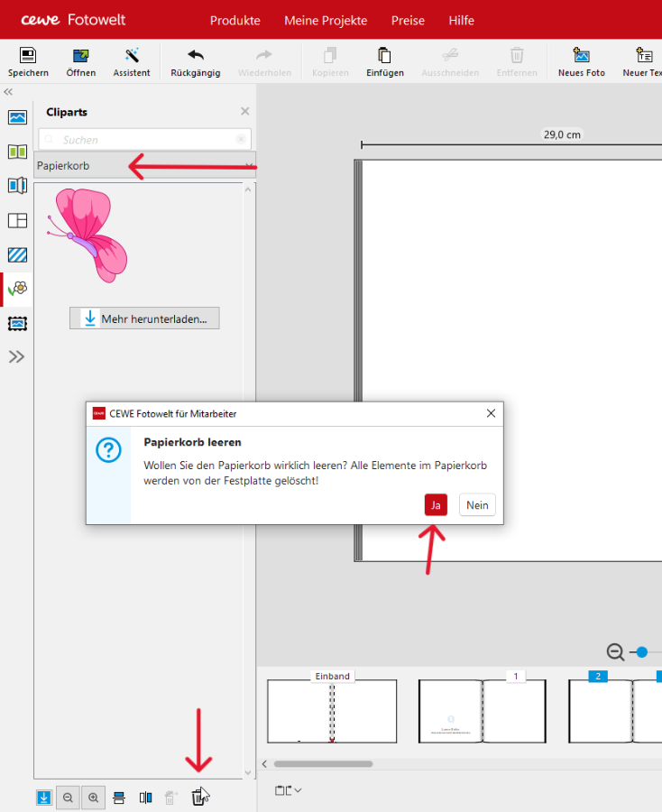Viewport: 662px width, 812px height.
Task: Undo with the Rückgängig arrow
Action: (x=196, y=55)
